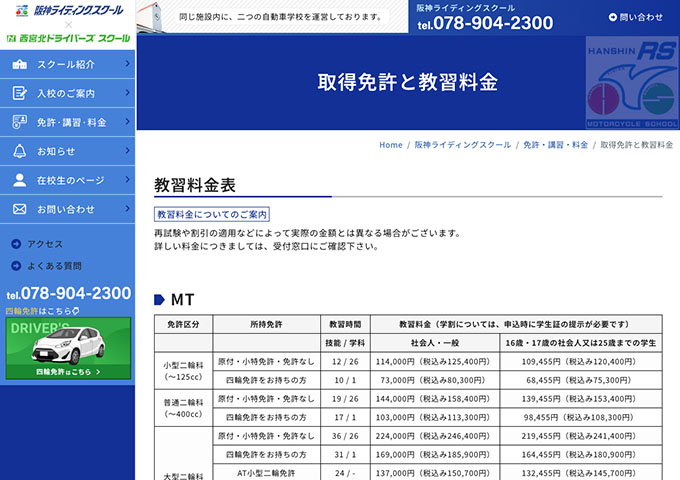Image resolution: width=680 pixels, height=480 pixels.
Task: Click the 164,455円（税込み180,900円） price cell
Action: 581,455
